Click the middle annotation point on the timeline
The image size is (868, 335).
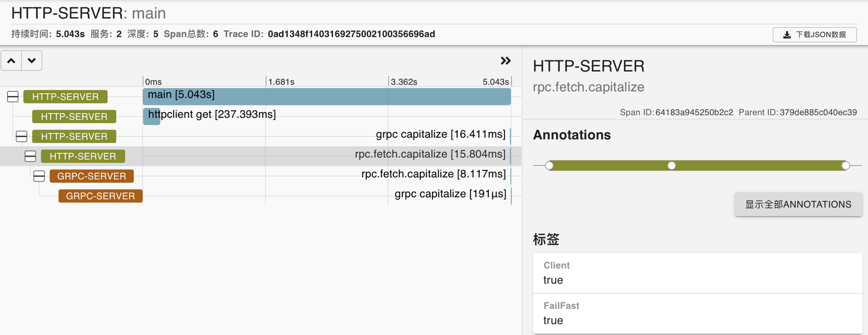672,166
